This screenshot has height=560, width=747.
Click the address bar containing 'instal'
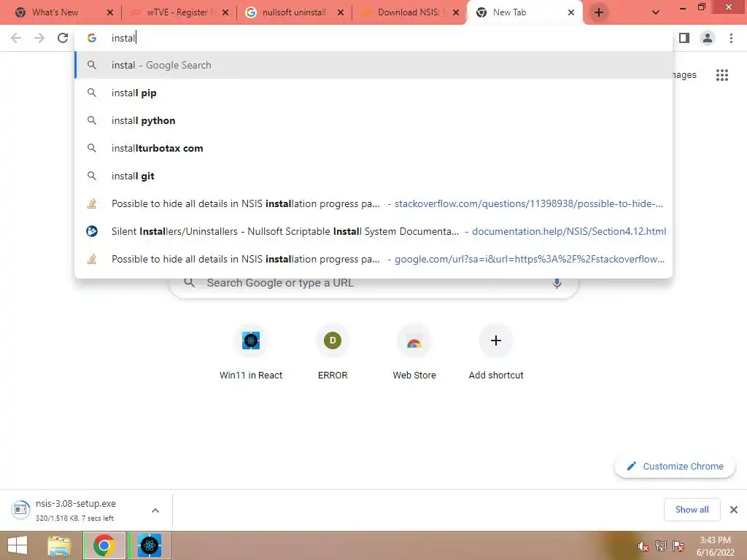tap(373, 38)
